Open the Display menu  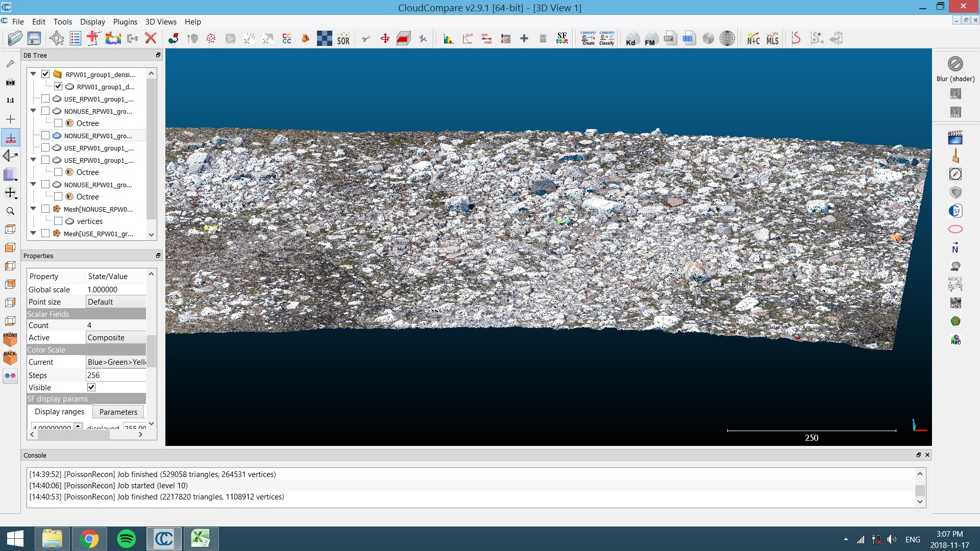[92, 21]
